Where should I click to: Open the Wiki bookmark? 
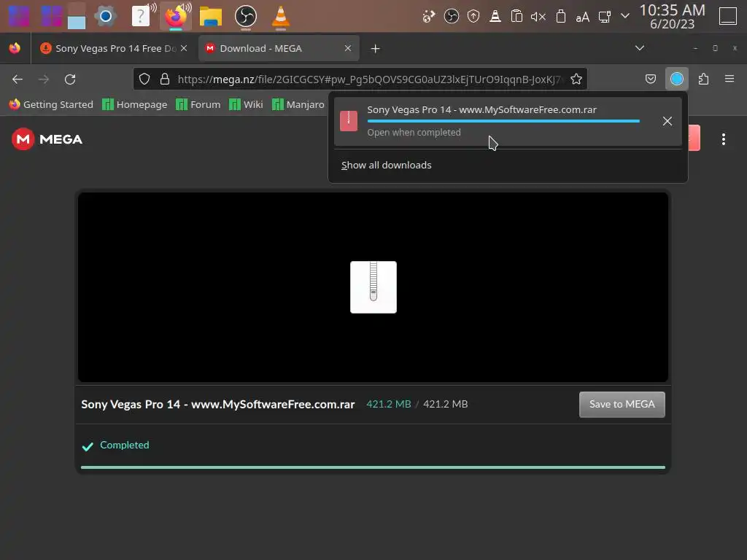pyautogui.click(x=246, y=104)
